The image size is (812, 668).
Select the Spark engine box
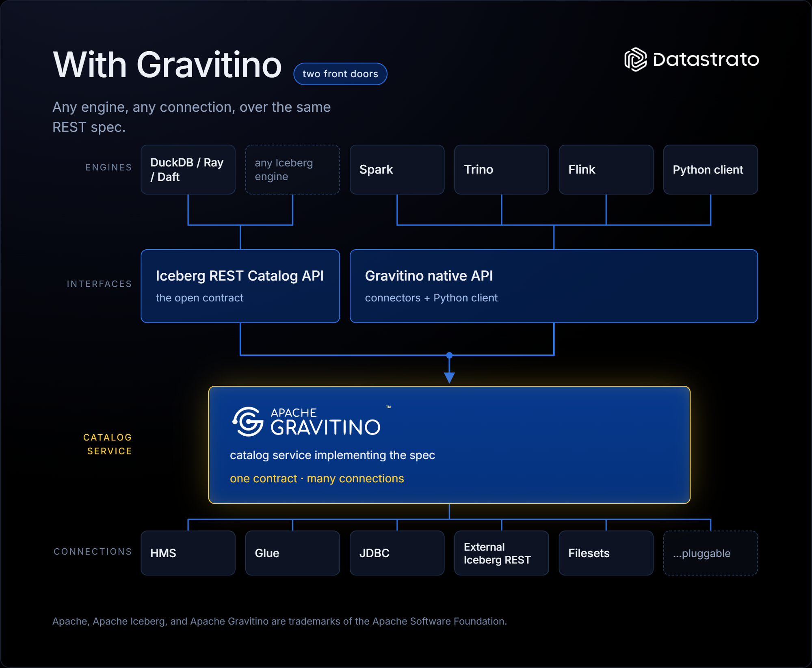pyautogui.click(x=397, y=169)
